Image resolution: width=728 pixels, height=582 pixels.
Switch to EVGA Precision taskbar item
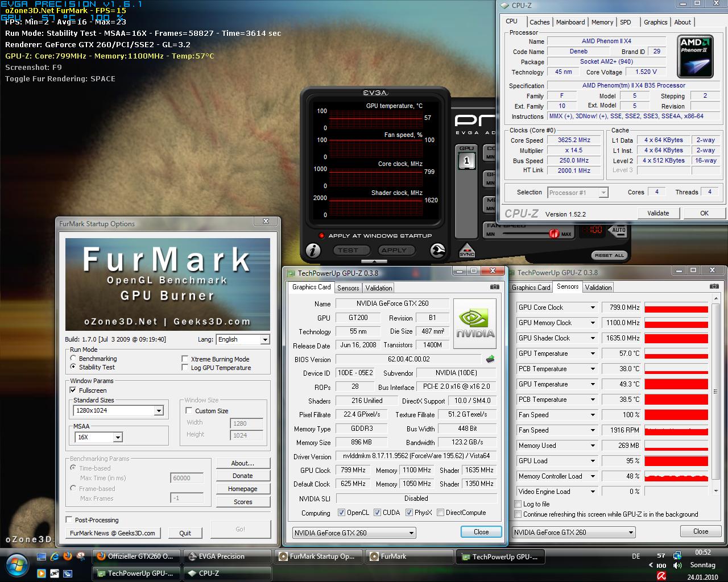tap(226, 556)
